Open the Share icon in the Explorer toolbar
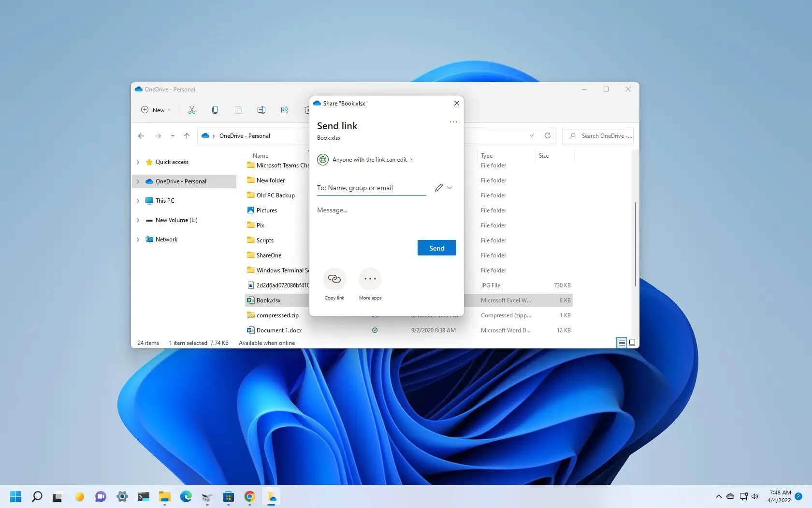The width and height of the screenshot is (812, 508). (x=285, y=110)
